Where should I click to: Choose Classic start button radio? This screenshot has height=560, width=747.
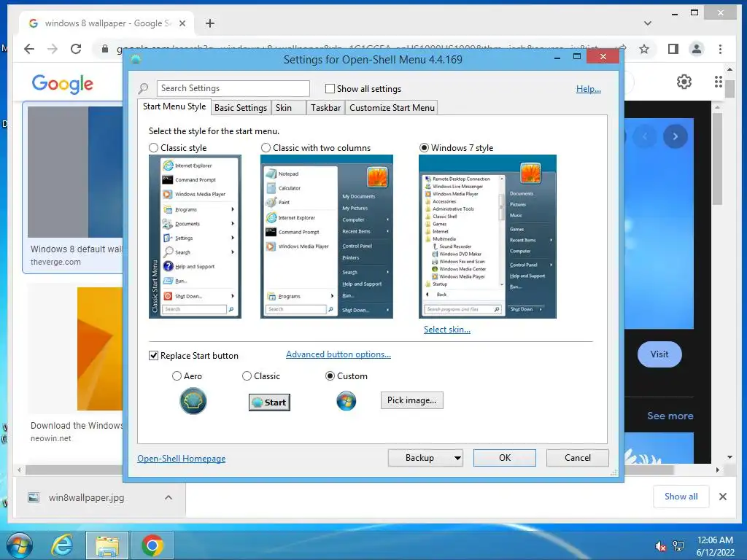[x=247, y=376]
